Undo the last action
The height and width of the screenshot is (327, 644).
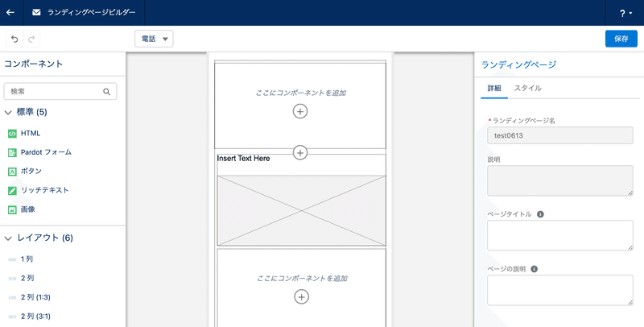[14, 39]
